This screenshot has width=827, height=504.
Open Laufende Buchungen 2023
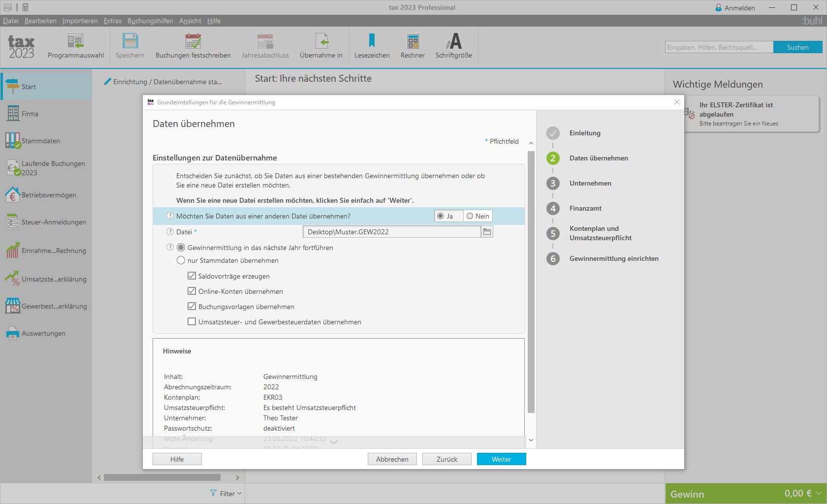click(x=46, y=168)
